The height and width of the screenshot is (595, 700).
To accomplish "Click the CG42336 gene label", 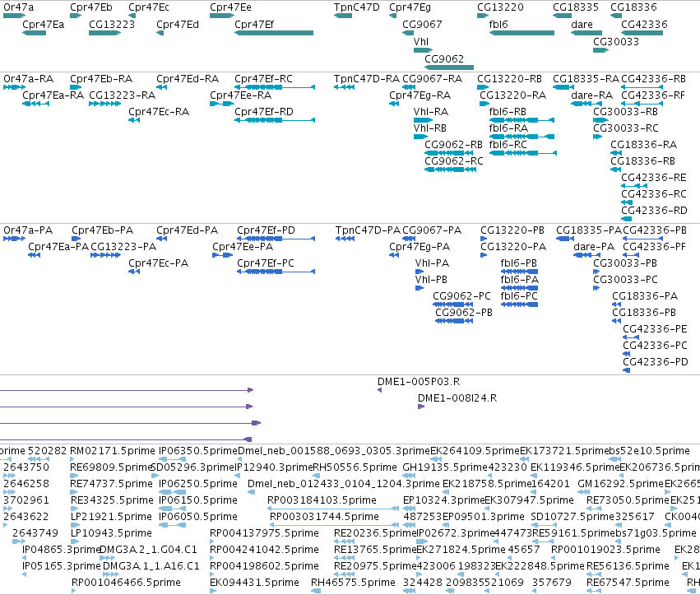I will tap(644, 25).
